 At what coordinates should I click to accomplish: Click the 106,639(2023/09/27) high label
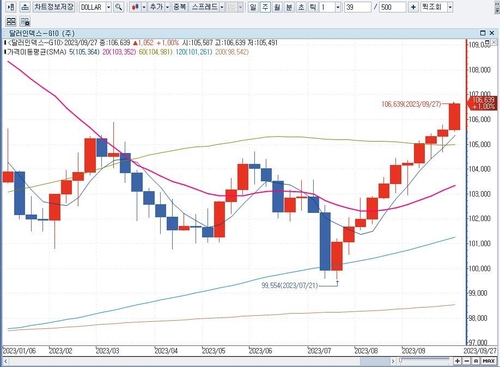tap(411, 104)
